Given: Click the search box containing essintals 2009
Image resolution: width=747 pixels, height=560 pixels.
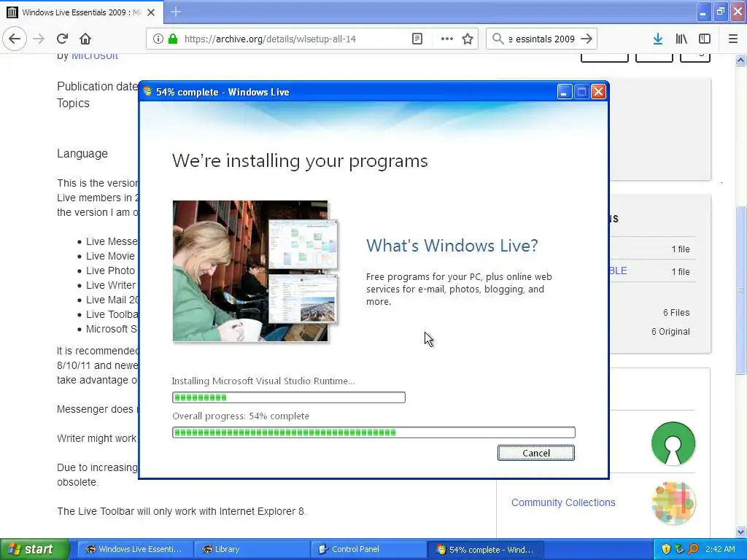Looking at the screenshot, I should click(541, 39).
